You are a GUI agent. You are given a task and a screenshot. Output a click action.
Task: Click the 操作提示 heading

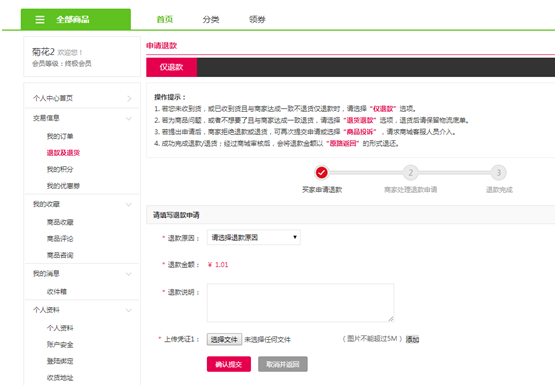click(x=170, y=97)
